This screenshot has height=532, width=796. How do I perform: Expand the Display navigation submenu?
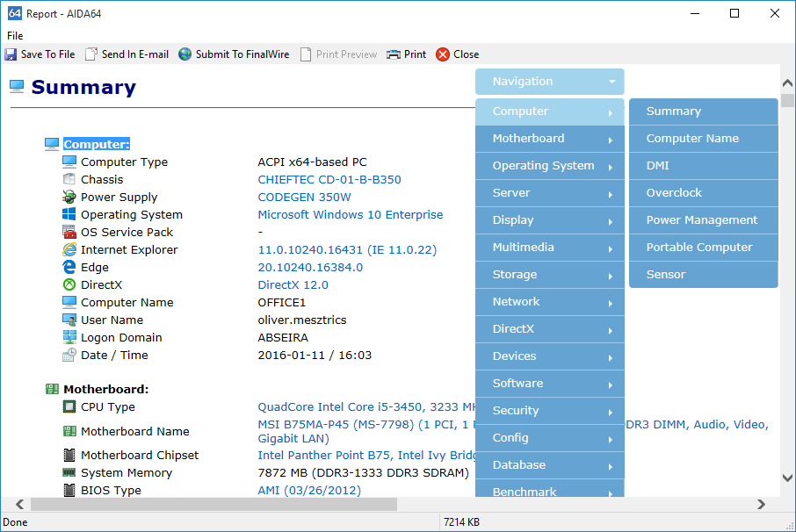point(549,220)
